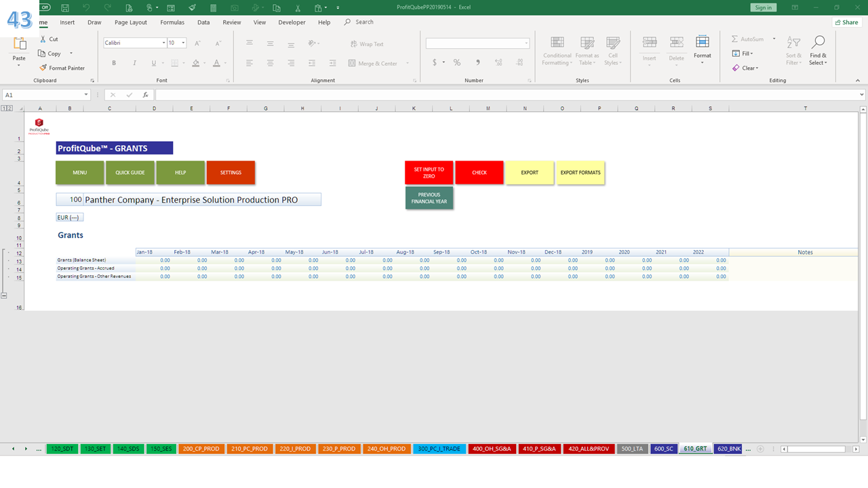
Task: Click the EXPORT FORMATS button
Action: [x=580, y=173]
